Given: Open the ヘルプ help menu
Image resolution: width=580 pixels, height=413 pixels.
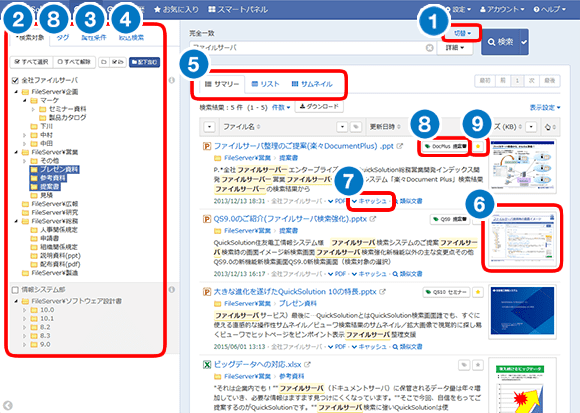Looking at the screenshot, I should tap(550, 9).
